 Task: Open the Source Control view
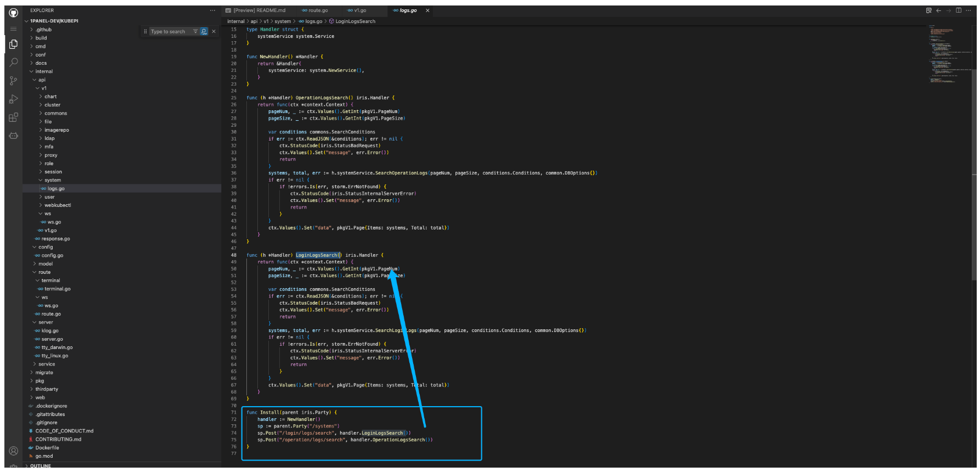(14, 81)
